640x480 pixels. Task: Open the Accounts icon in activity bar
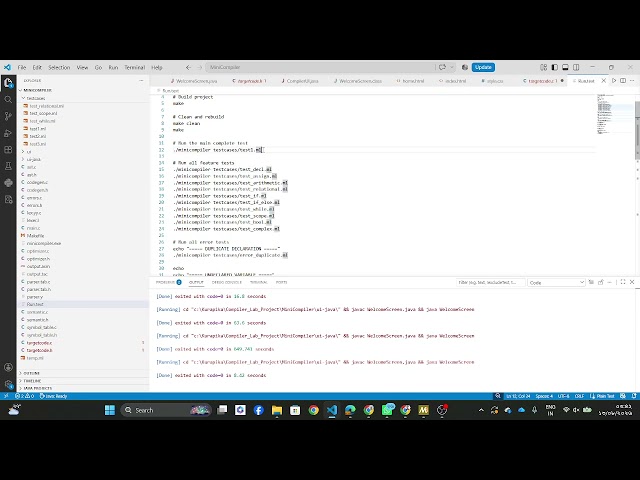pos(8,367)
